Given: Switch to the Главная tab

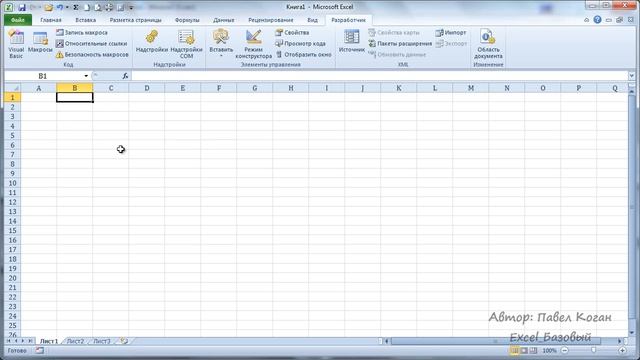Looking at the screenshot, I should coord(51,20).
